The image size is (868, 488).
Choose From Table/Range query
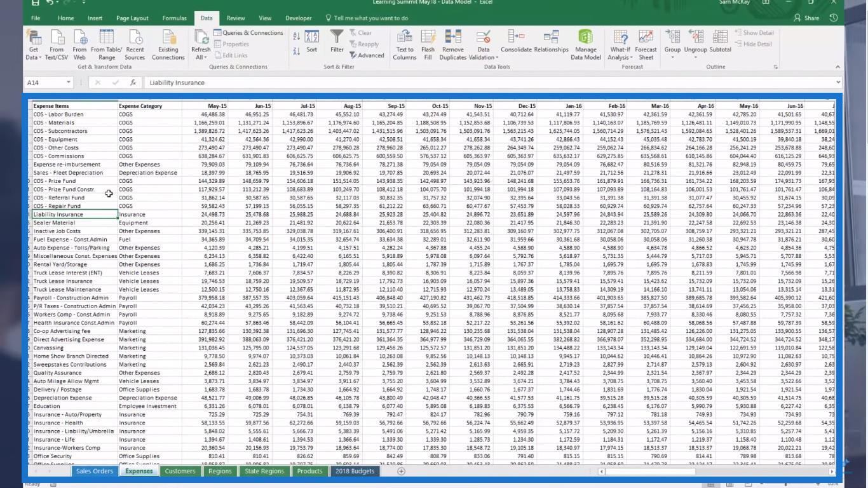106,44
